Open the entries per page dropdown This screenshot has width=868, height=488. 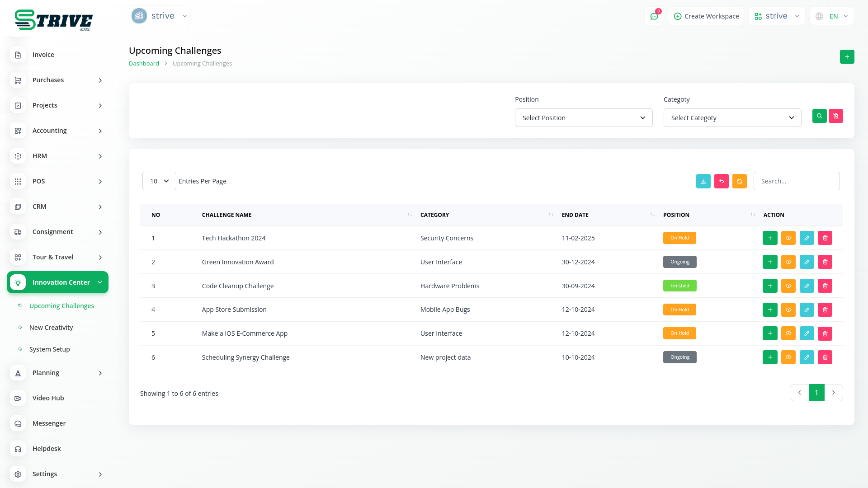pos(159,181)
